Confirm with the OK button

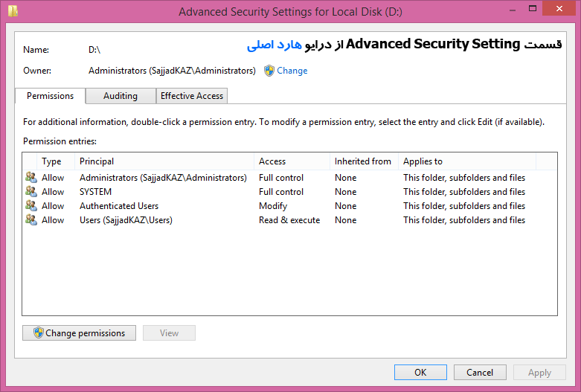[x=420, y=373]
